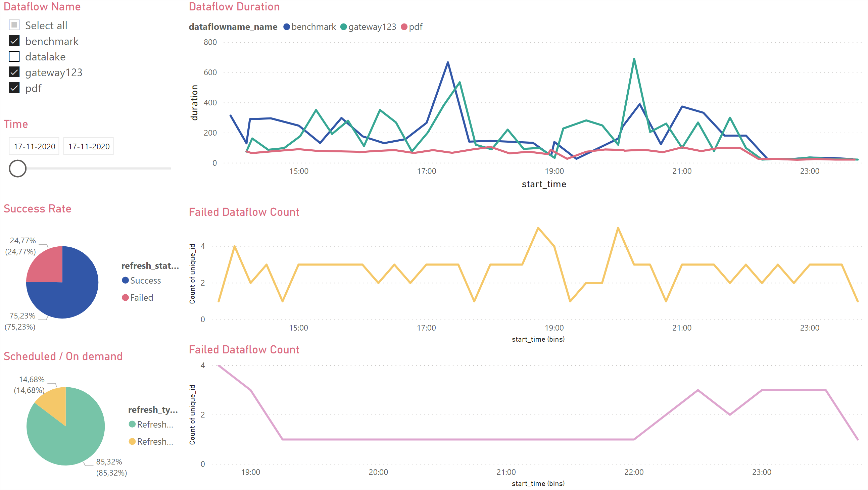This screenshot has width=868, height=490.
Task: Open the start date input field 17-11-2020
Action: pos(33,146)
